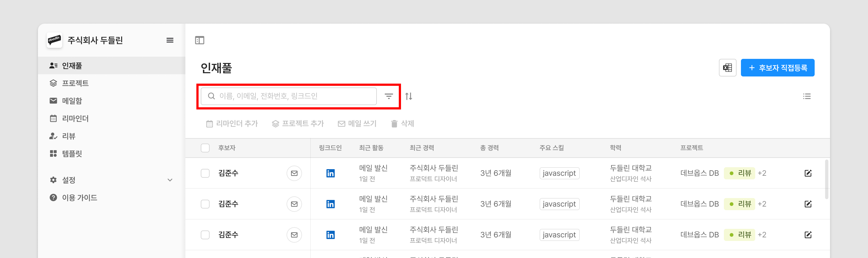Click the 최근 경력 column header

422,148
